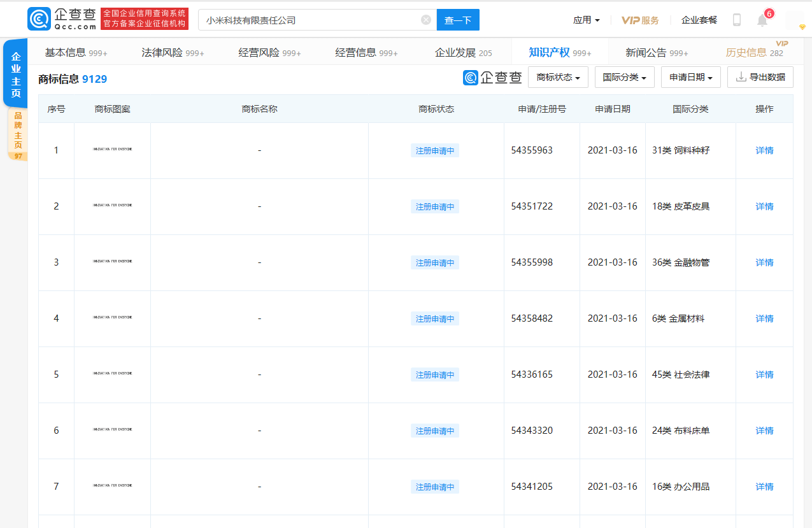
Task: Click the 商标信息 9129 heading
Action: pyautogui.click(x=73, y=79)
